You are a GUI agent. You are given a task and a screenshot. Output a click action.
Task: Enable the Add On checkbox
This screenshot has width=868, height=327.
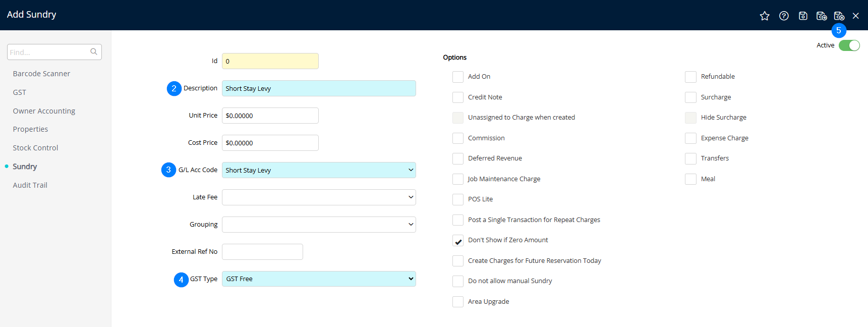click(x=458, y=77)
